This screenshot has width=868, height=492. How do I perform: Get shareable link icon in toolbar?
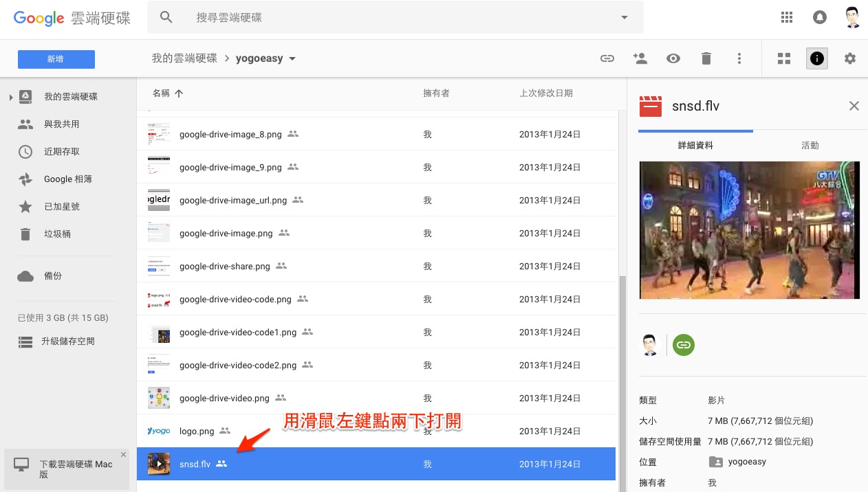(x=607, y=58)
